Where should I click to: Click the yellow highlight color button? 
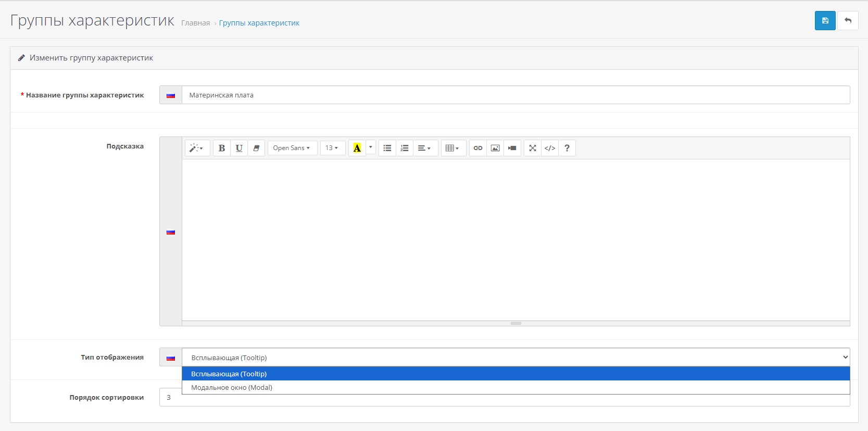(x=357, y=148)
